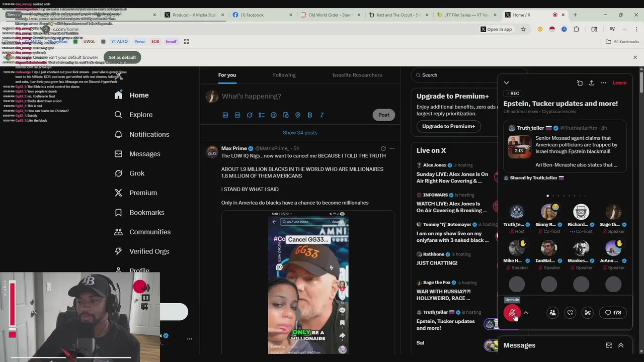Open Chrome extensions puzzle icon
Viewport: 644px width, 362px height.
click(x=576, y=29)
